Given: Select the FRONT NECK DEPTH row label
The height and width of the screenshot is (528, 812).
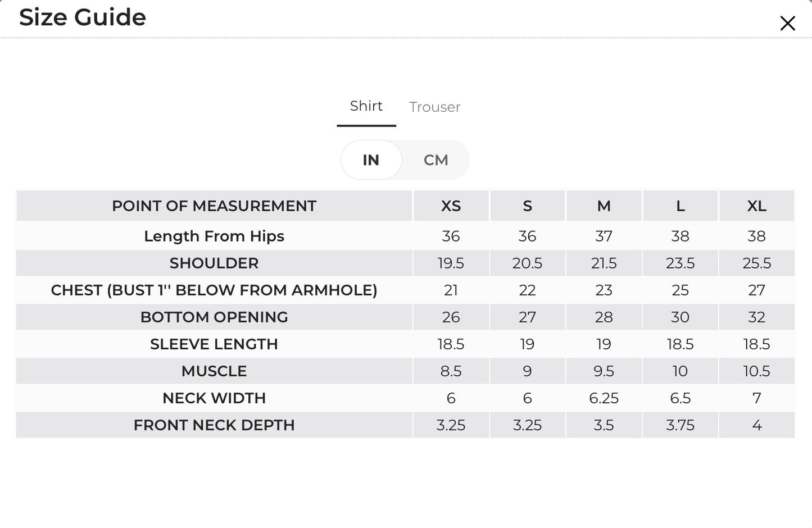Looking at the screenshot, I should pyautogui.click(x=214, y=425).
